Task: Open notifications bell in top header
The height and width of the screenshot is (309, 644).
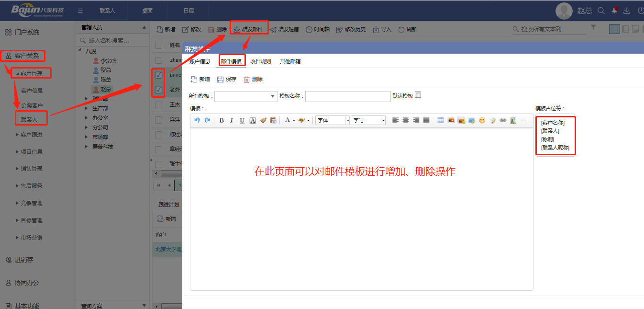Action: [614, 11]
